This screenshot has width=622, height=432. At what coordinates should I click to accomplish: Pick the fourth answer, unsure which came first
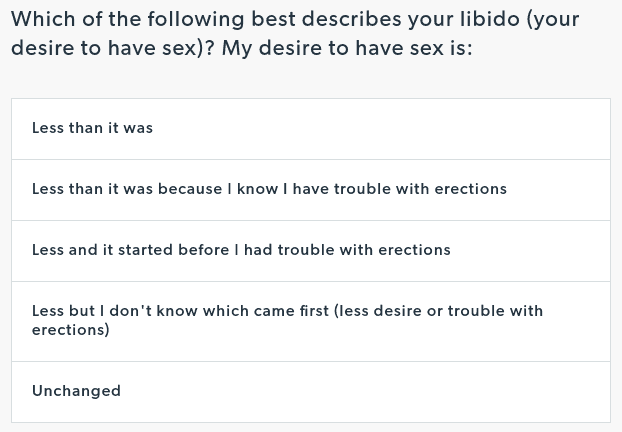coord(310,321)
